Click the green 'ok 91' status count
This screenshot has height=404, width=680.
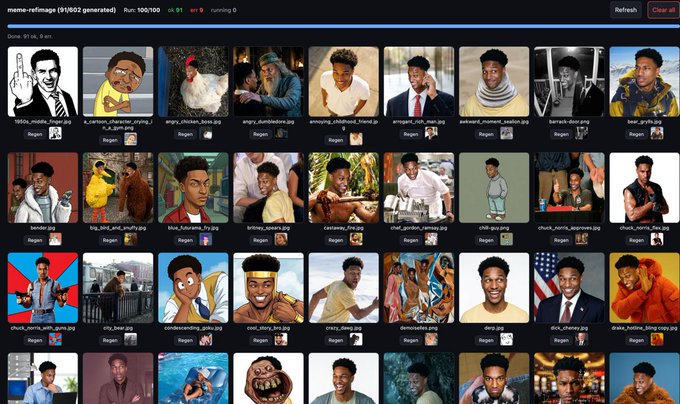click(x=175, y=10)
